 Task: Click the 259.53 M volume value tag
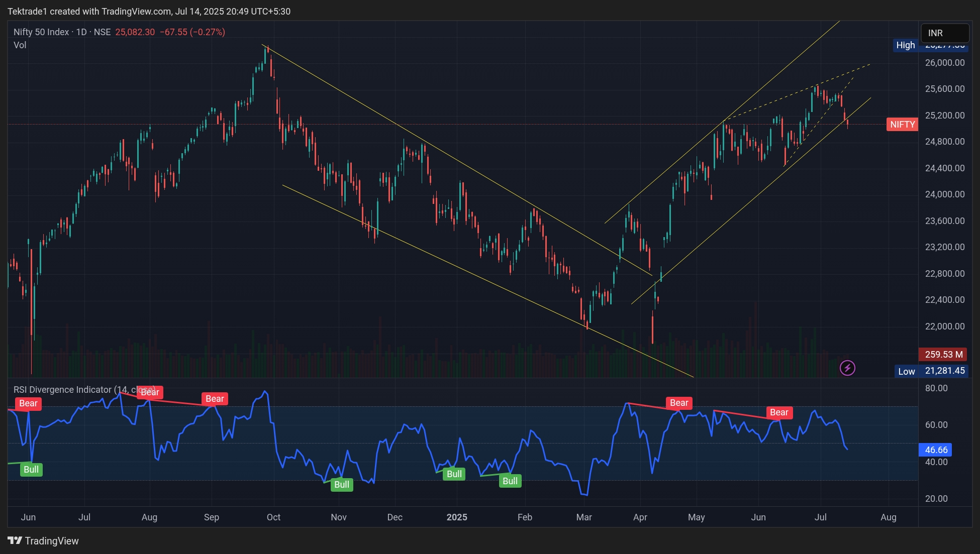pos(943,355)
